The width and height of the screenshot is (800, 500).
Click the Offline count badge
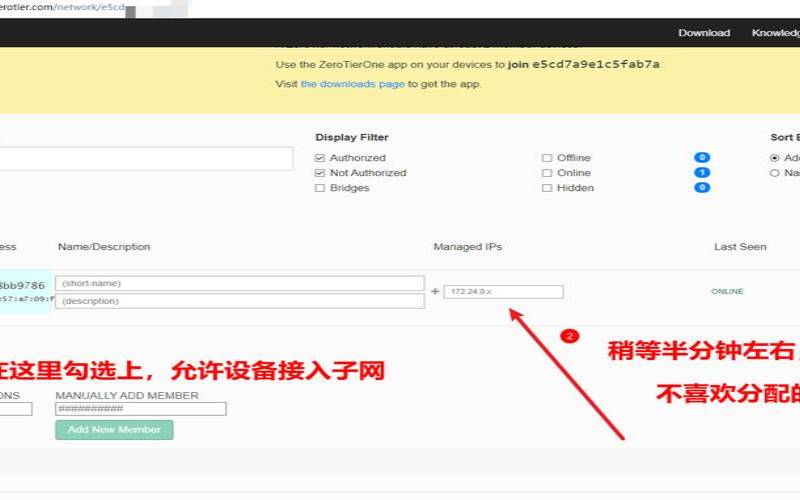[x=702, y=158]
